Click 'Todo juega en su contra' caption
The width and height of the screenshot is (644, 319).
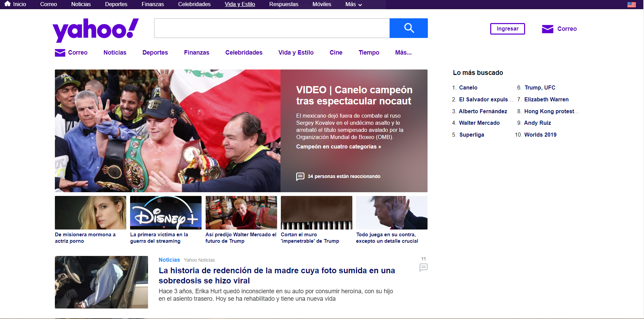[387, 238]
